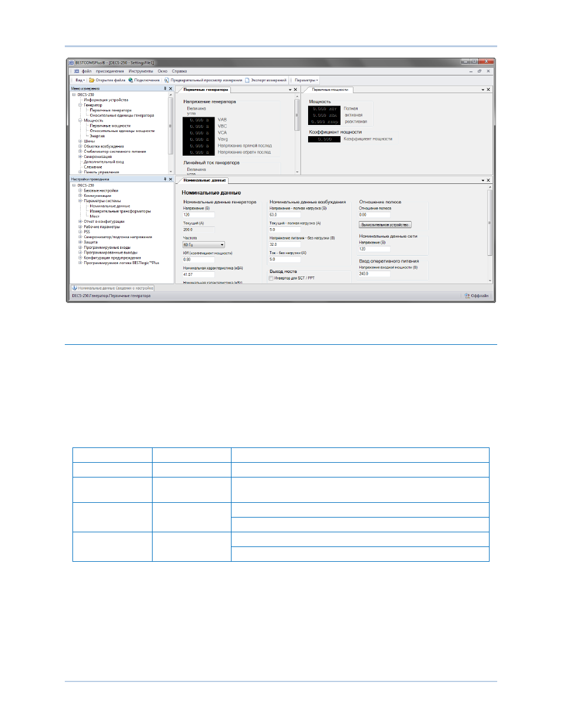562x728 pixels.
Task: Click scrollbar of Номинальные данные pane
Action: [x=490, y=222]
